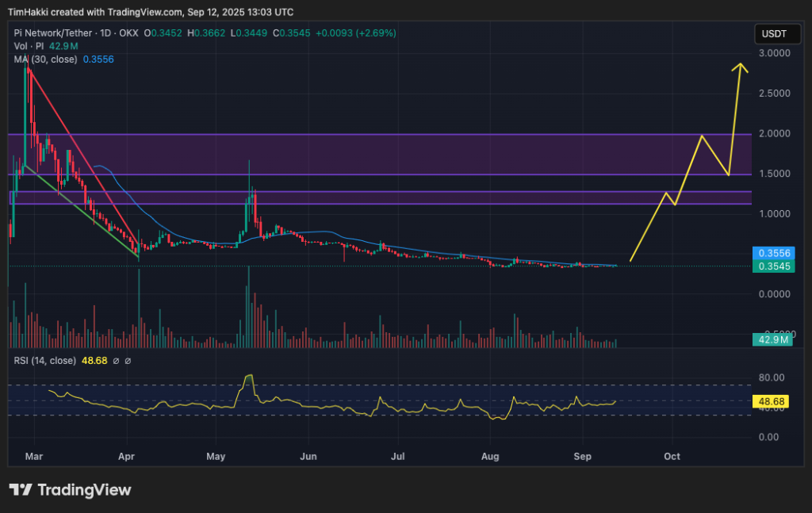Open the RSI (14, close) indicator legend
This screenshot has width=812, height=513.
coord(46,361)
